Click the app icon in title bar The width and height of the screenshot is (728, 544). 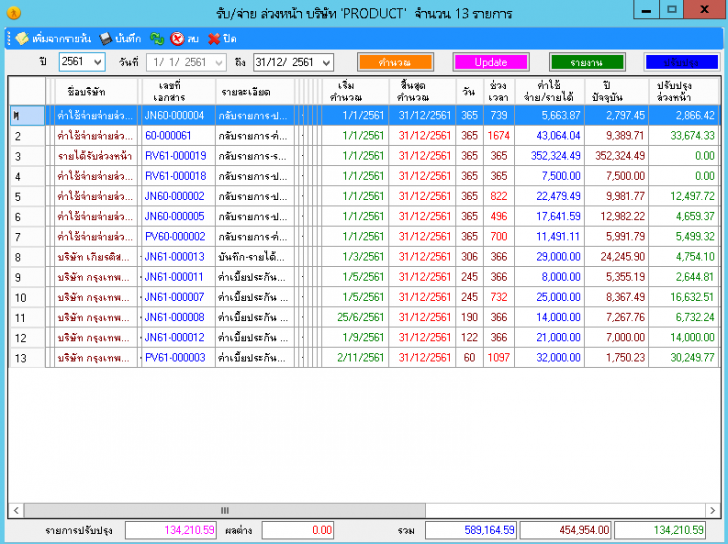(13, 13)
